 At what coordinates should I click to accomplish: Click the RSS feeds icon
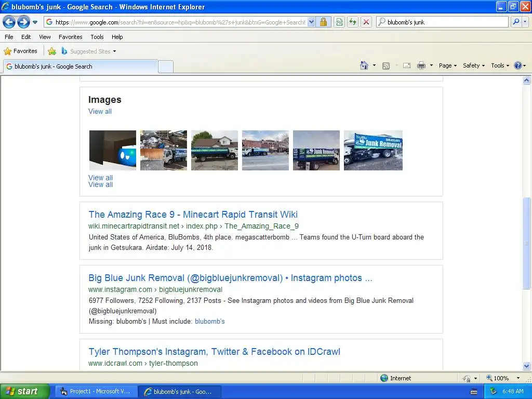[x=386, y=66]
